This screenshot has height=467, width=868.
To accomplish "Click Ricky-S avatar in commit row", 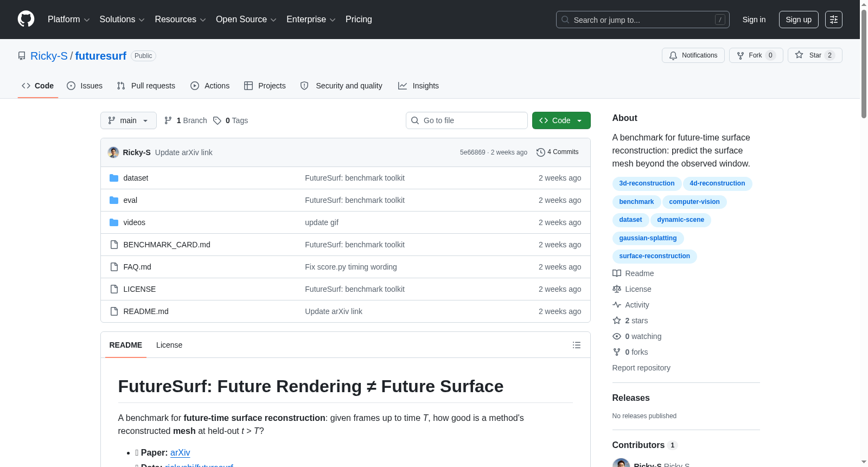I will click(113, 152).
